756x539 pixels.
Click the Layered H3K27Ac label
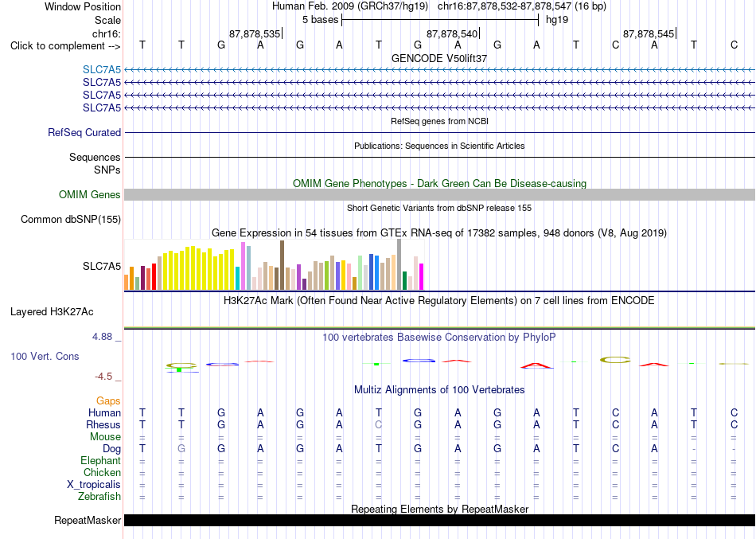52,312
